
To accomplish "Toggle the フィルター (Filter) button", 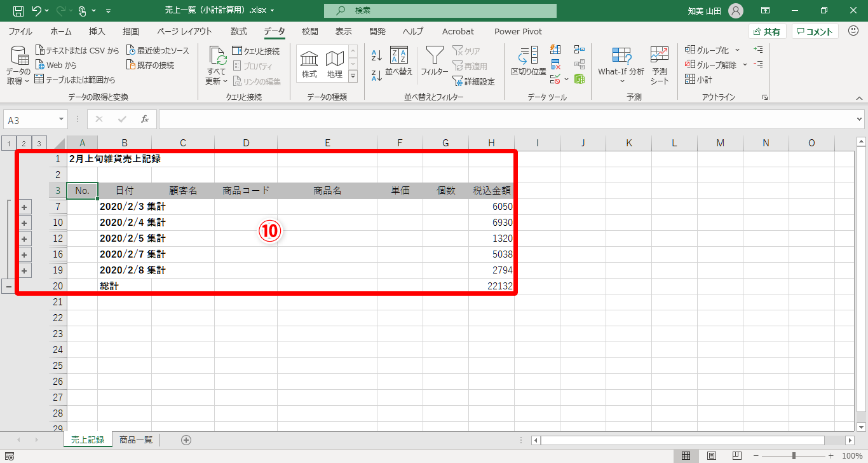I will tap(435, 62).
